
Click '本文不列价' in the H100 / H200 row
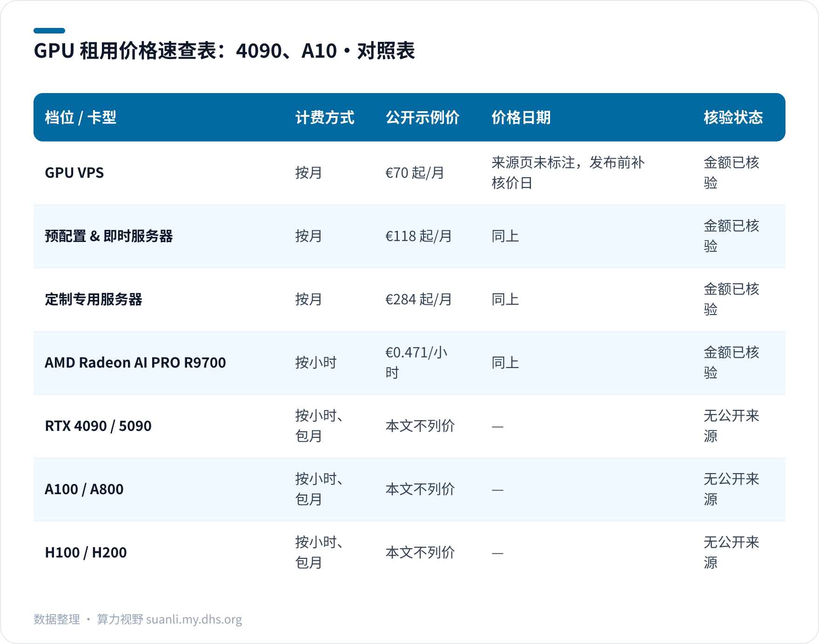pyautogui.click(x=420, y=552)
